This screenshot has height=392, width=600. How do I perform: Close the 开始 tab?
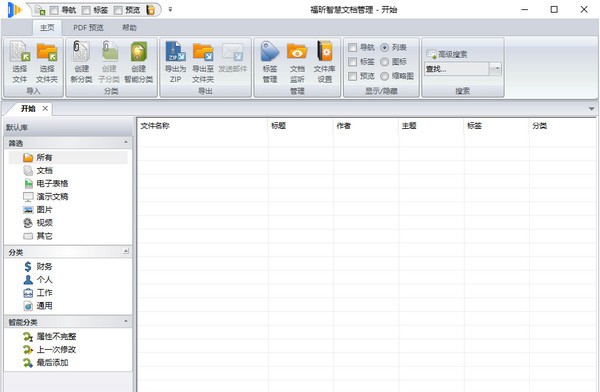45,108
